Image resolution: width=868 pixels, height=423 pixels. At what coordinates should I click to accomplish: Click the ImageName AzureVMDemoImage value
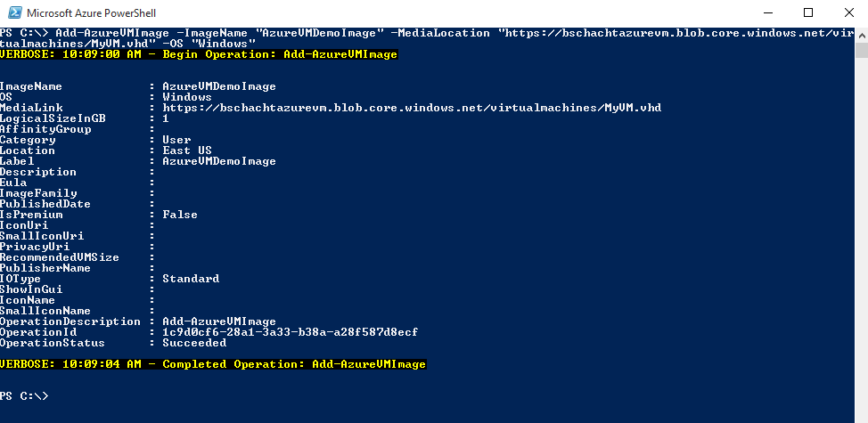click(x=218, y=86)
